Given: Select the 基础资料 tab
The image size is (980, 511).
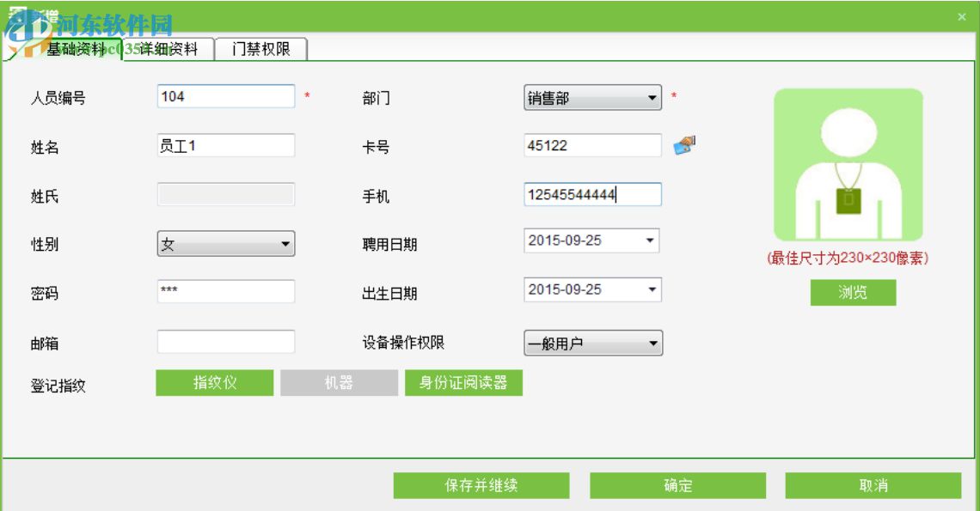Looking at the screenshot, I should point(77,50).
